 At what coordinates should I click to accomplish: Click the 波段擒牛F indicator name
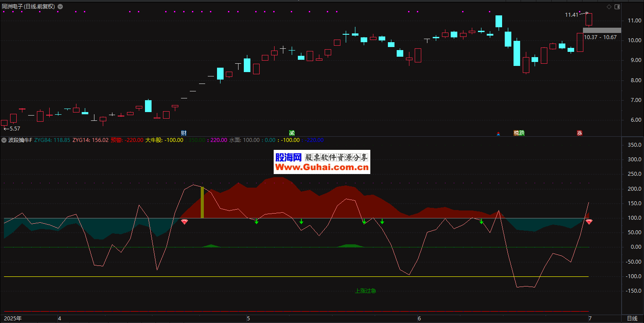pyautogui.click(x=20, y=140)
